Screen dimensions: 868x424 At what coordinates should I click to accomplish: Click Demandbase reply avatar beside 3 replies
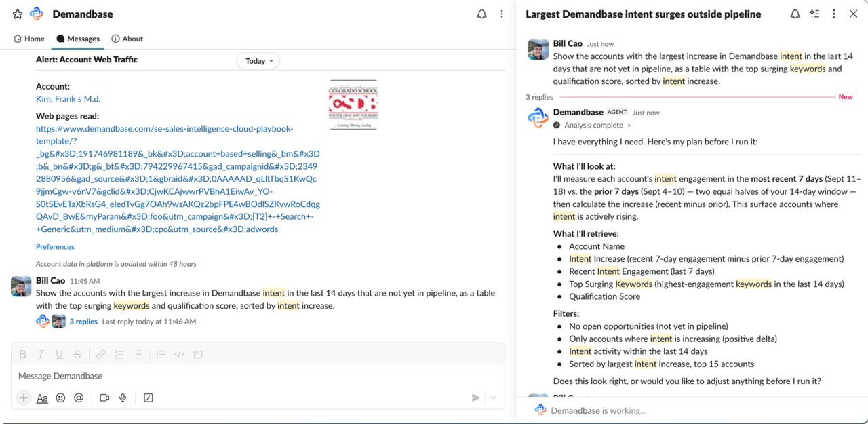pyautogui.click(x=43, y=322)
